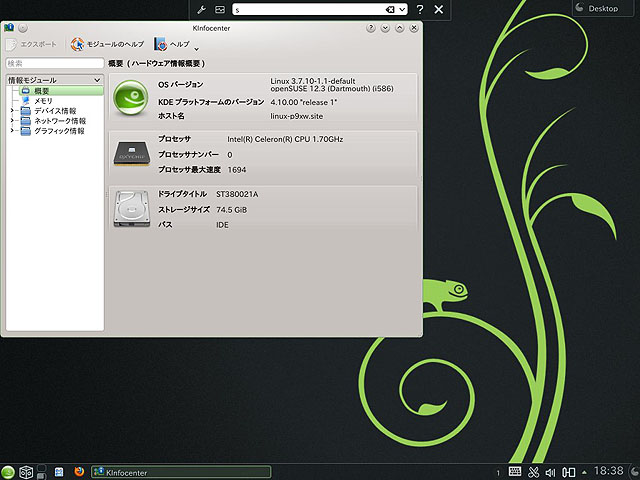This screenshot has width=640, height=480.
Task: Expand the グラフィック情報 tree node
Action: (12, 131)
